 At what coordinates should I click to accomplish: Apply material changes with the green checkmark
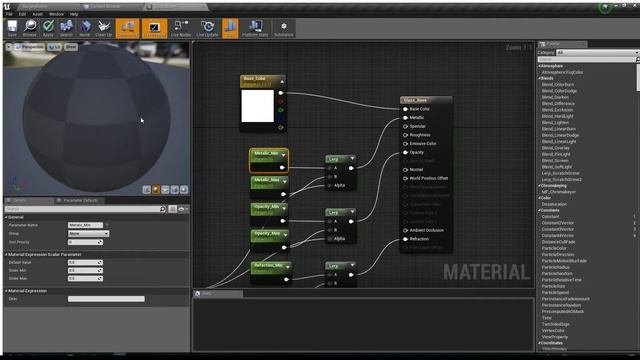coord(48,28)
